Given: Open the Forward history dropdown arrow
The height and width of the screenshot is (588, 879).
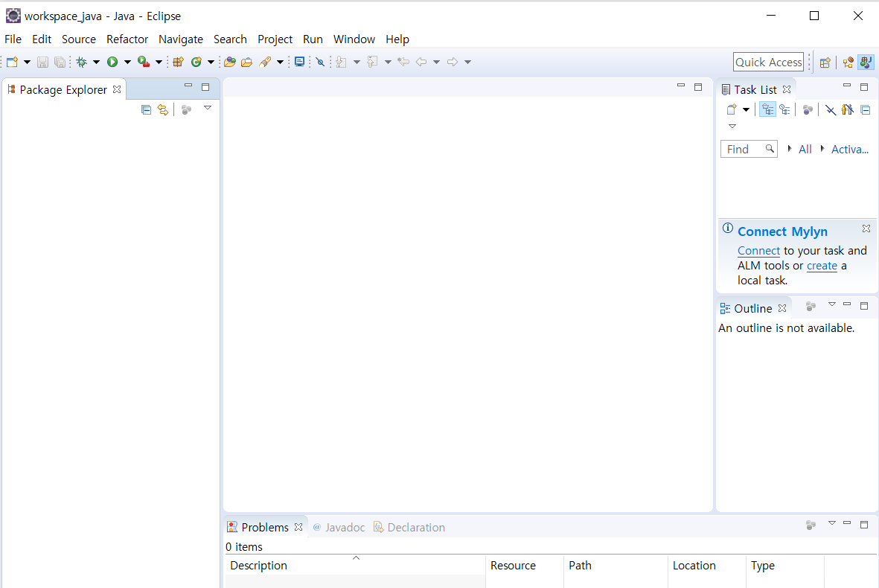Looking at the screenshot, I should (x=467, y=63).
